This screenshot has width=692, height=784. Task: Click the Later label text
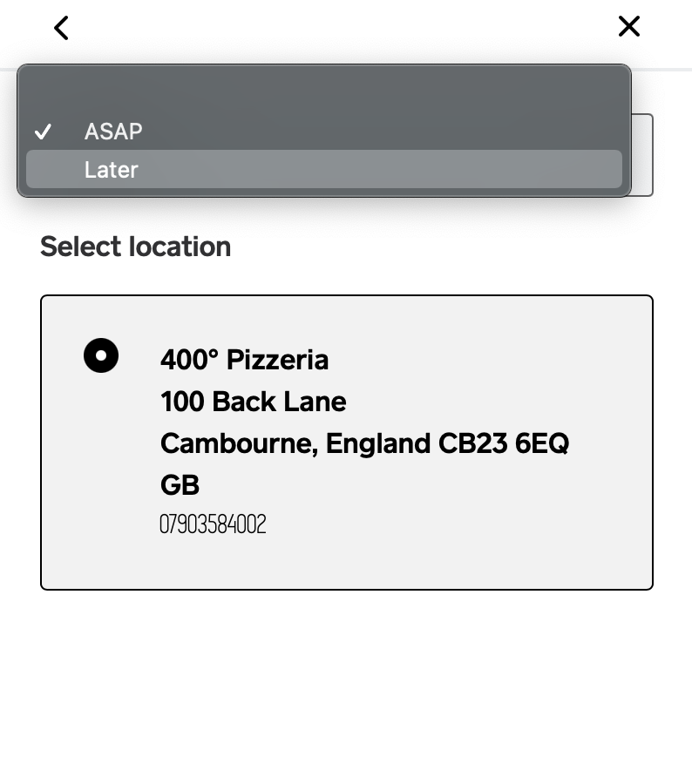(x=111, y=169)
